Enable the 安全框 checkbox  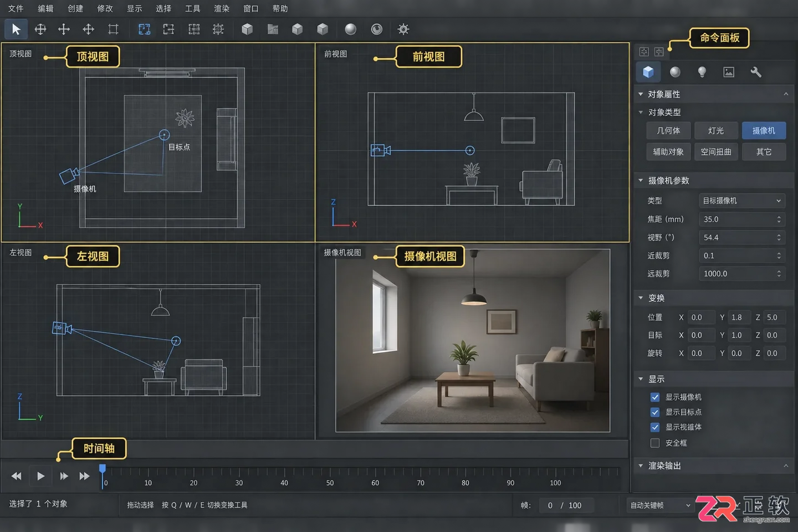[655, 443]
